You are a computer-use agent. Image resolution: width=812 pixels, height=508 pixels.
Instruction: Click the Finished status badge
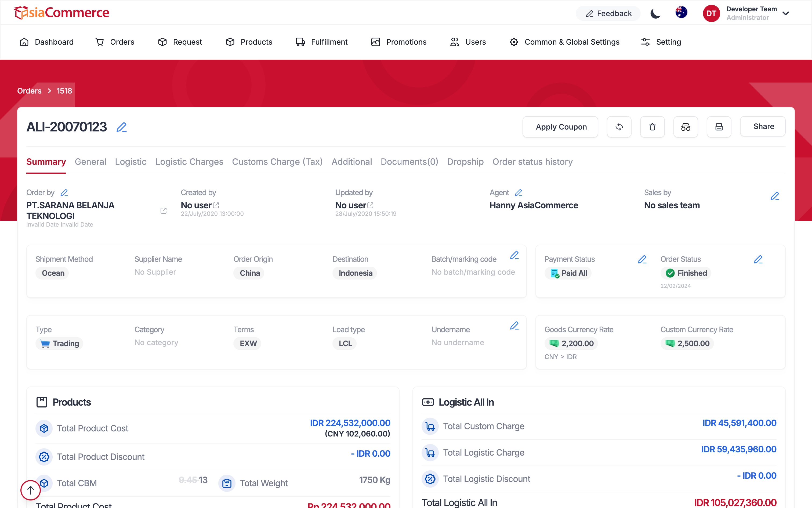[x=686, y=273]
